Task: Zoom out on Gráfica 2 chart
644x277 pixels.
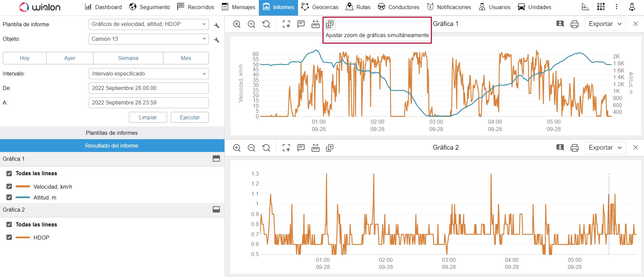Action: click(251, 148)
